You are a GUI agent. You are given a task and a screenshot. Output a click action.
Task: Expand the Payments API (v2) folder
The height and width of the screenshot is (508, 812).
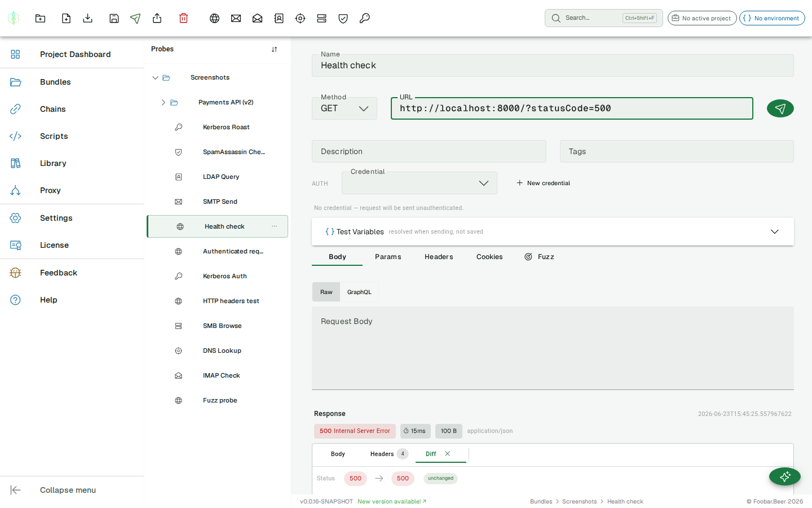click(x=164, y=102)
